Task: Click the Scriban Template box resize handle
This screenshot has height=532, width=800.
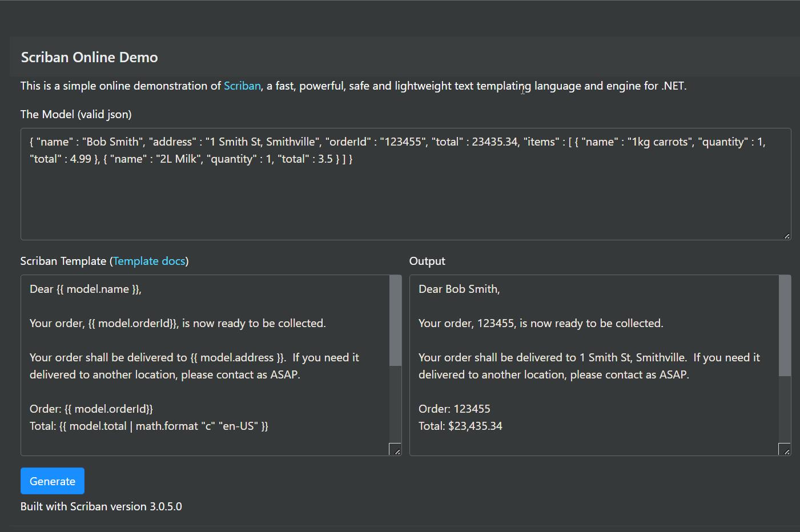Action: click(395, 450)
